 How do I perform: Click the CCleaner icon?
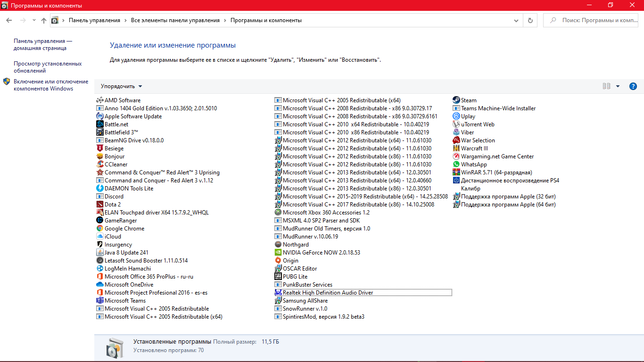99,165
